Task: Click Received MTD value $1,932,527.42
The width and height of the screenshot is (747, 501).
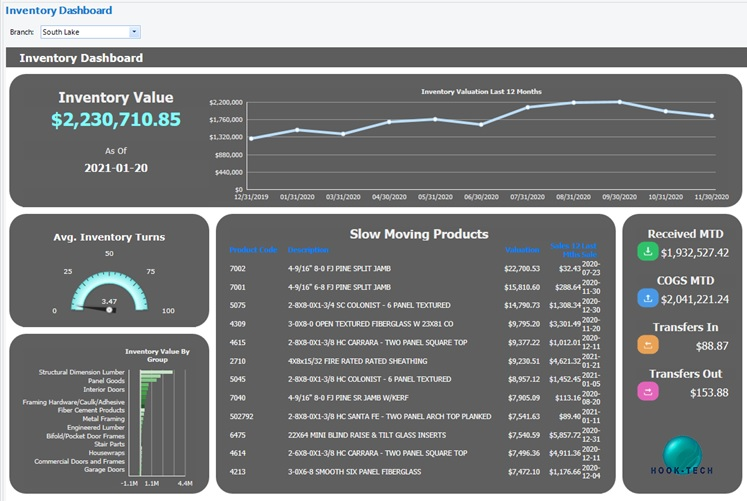Action: pos(695,253)
